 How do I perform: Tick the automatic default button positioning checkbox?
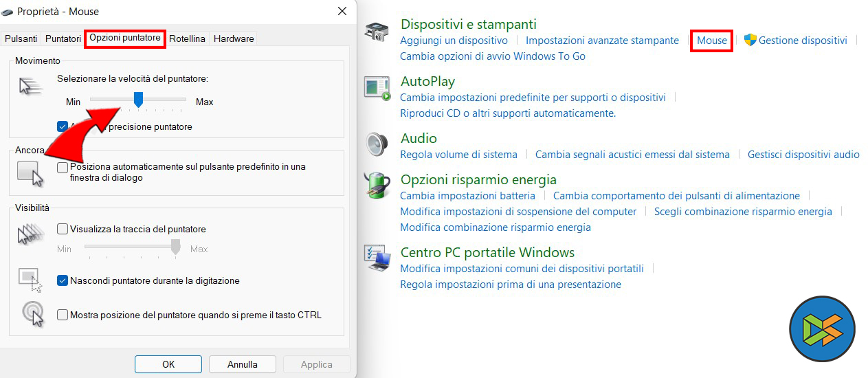click(63, 167)
